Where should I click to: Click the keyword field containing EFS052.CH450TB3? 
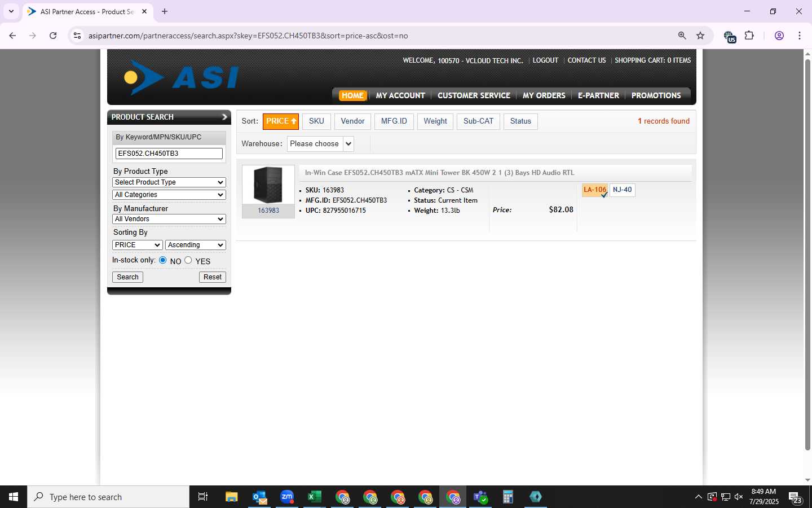pyautogui.click(x=169, y=154)
